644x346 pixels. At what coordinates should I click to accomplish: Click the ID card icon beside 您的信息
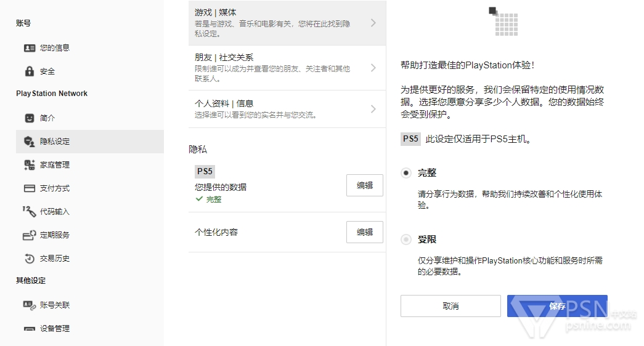click(x=30, y=48)
